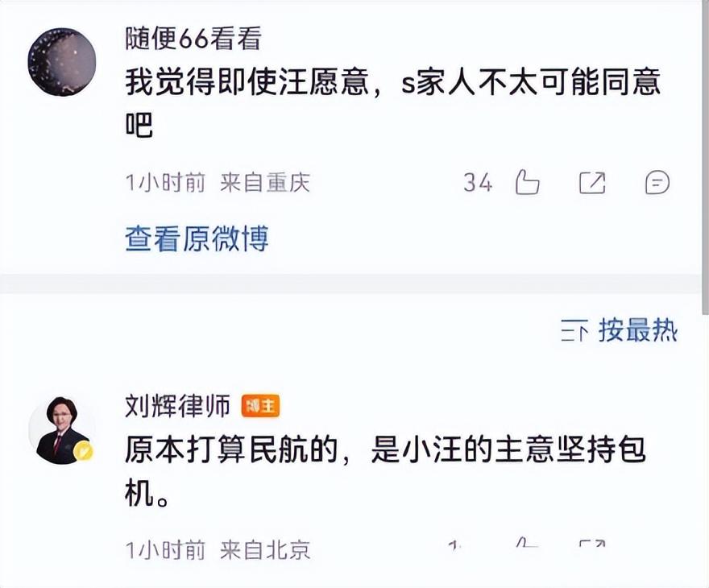Click the cut-off repost icon on 刘辉律师's comment

(592, 545)
